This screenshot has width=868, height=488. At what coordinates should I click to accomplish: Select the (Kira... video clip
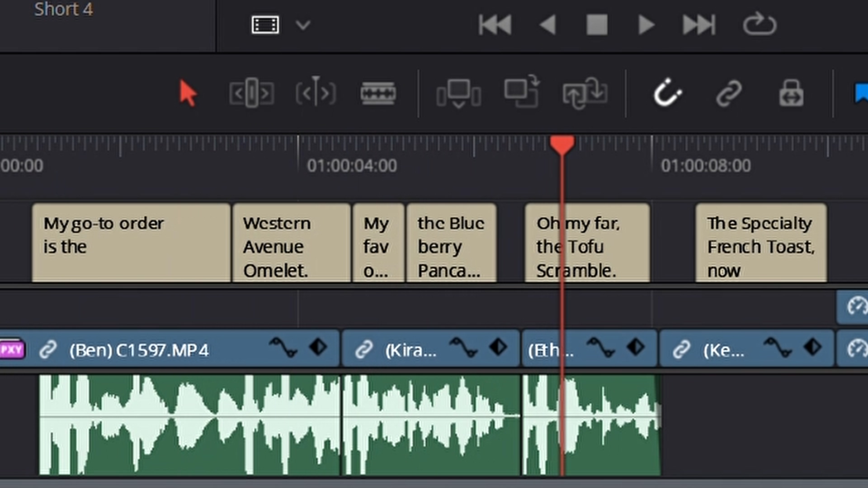(x=431, y=349)
